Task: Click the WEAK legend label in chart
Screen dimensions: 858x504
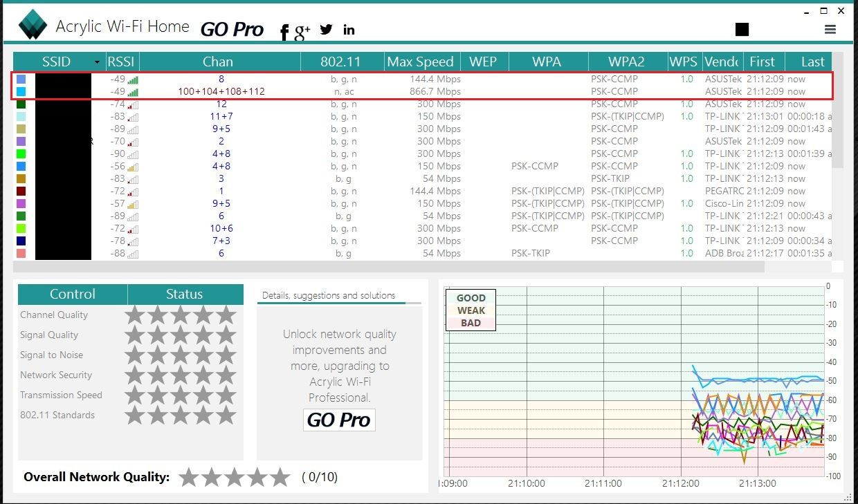Action: coord(471,310)
